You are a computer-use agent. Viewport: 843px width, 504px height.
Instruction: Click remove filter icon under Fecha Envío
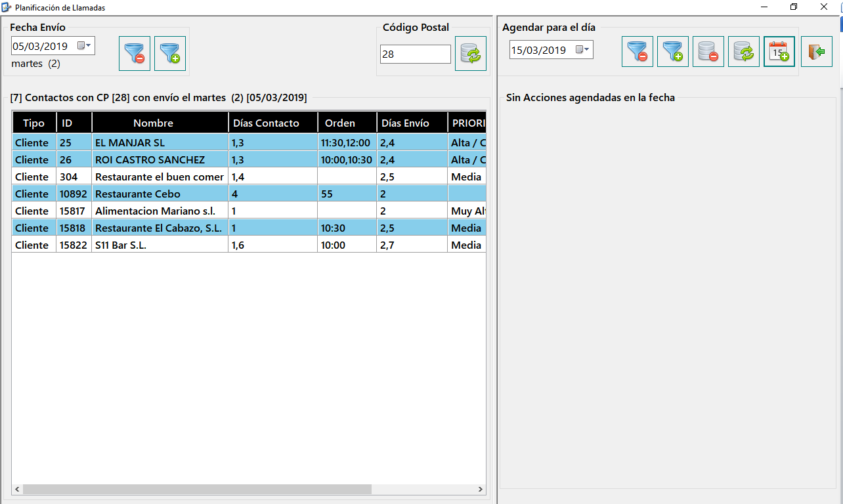point(135,53)
